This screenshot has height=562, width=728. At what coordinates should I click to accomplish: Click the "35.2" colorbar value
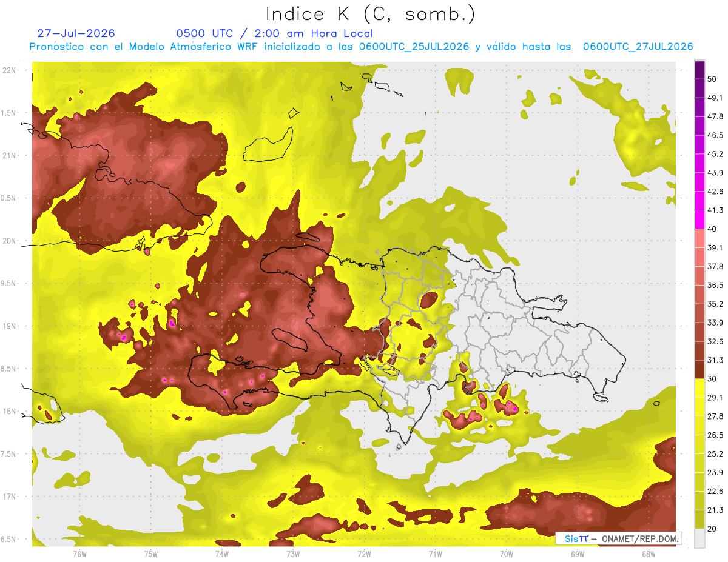click(x=715, y=304)
